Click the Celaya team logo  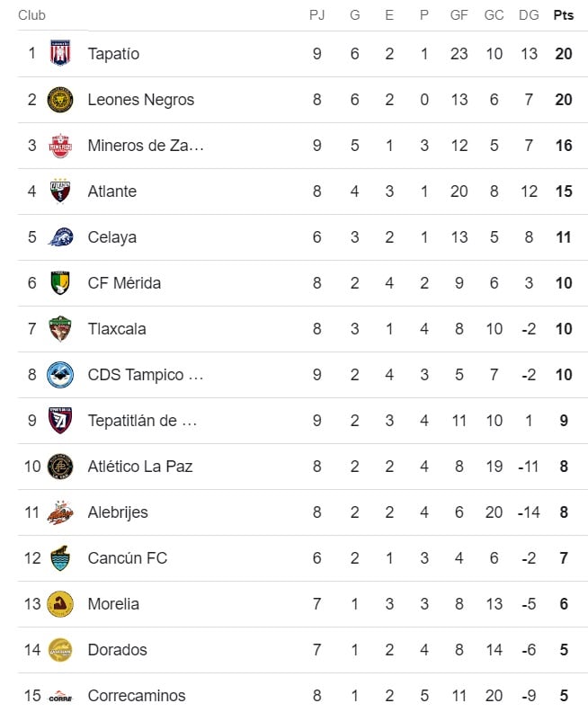pyautogui.click(x=60, y=237)
